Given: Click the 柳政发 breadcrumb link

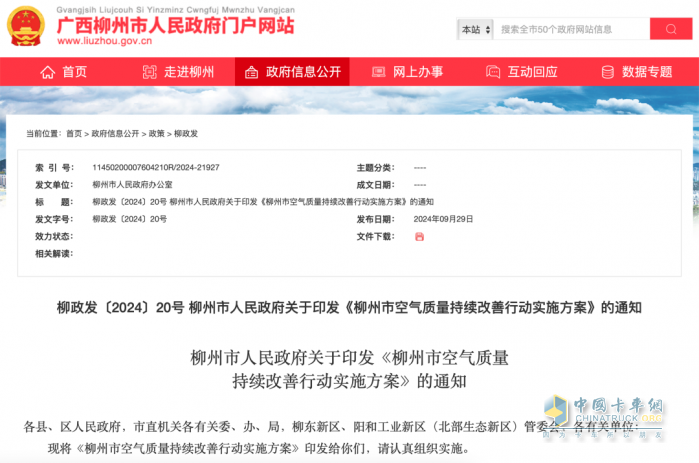Looking at the screenshot, I should (186, 133).
